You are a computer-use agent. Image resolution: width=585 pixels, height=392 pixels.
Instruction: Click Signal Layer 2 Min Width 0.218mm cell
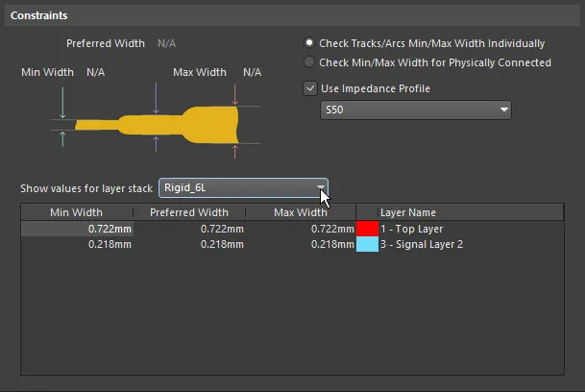coord(77,244)
